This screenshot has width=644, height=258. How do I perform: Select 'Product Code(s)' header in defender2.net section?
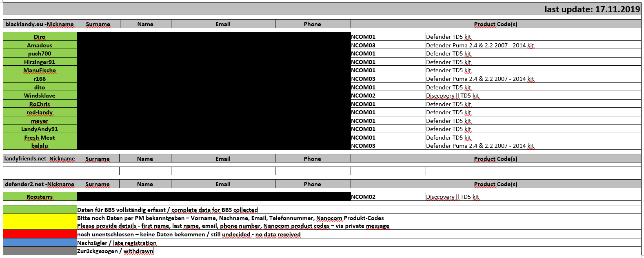(496, 184)
